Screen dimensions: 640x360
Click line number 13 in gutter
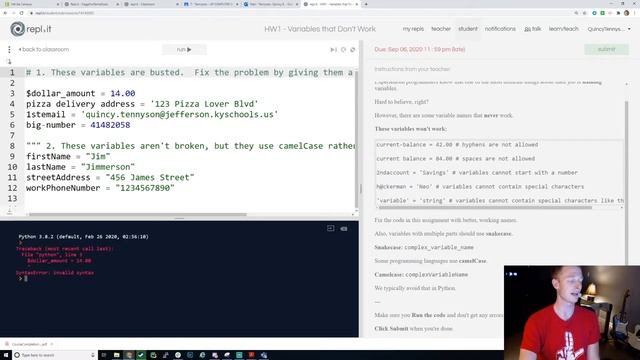[x=12, y=198]
